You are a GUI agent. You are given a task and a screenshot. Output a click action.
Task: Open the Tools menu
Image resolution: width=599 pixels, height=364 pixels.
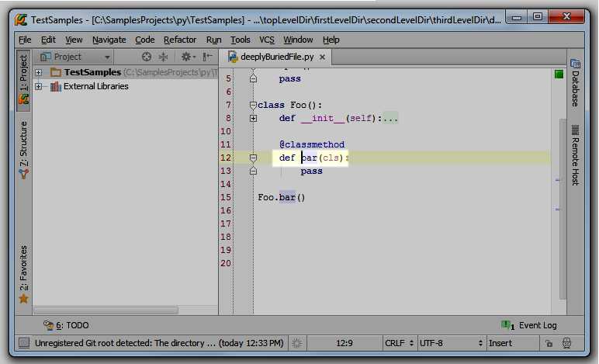pyautogui.click(x=241, y=40)
